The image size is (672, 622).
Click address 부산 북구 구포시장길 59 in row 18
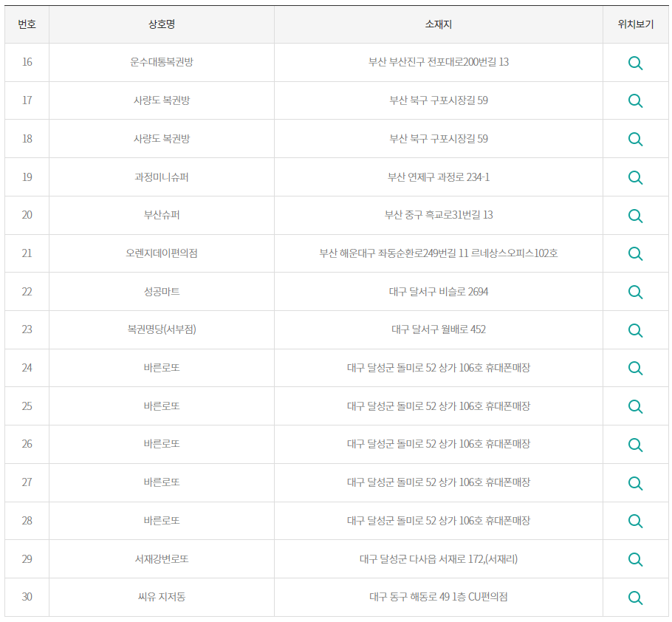(x=439, y=139)
